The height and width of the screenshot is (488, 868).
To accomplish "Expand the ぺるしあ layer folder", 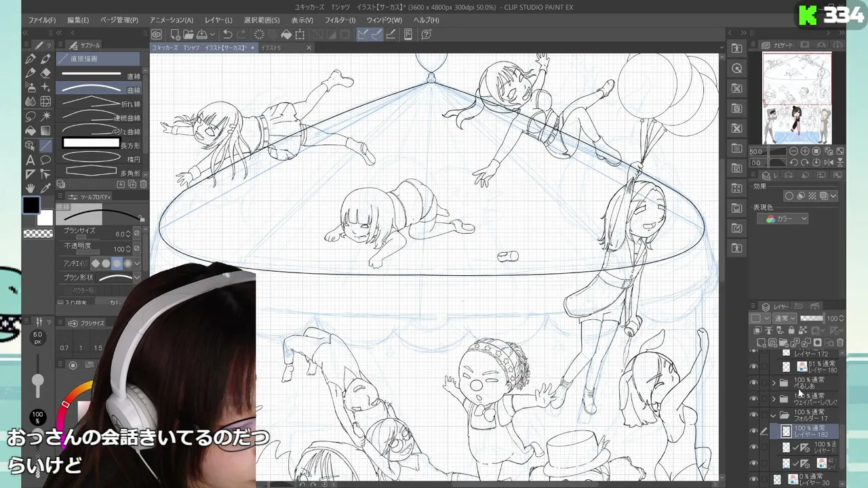I will tap(774, 383).
